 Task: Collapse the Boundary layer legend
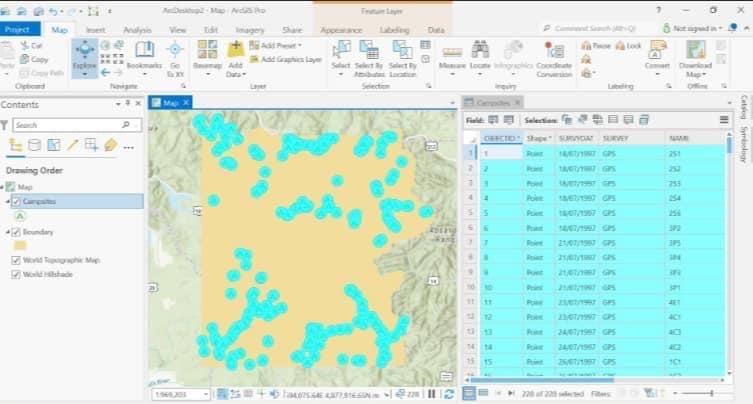(x=8, y=232)
